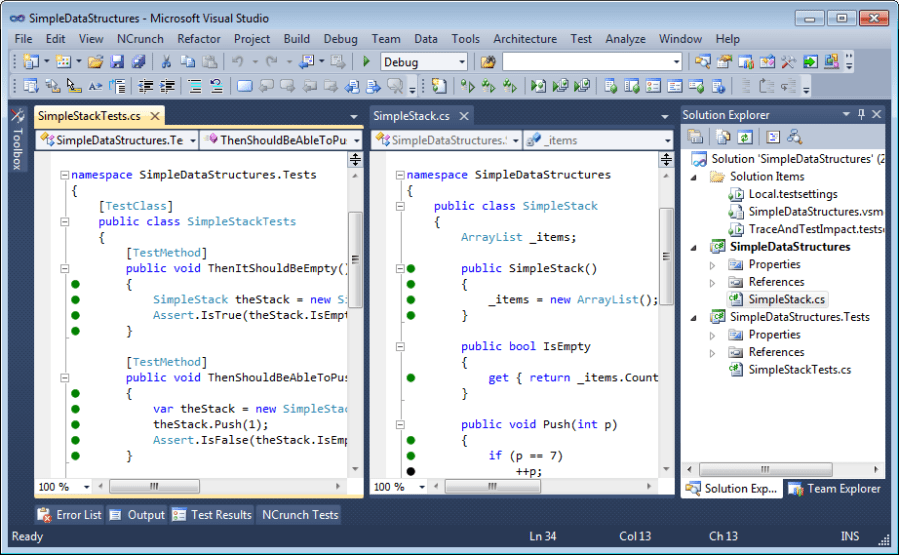Click the Add New Item toolbar icon

click(x=64, y=61)
